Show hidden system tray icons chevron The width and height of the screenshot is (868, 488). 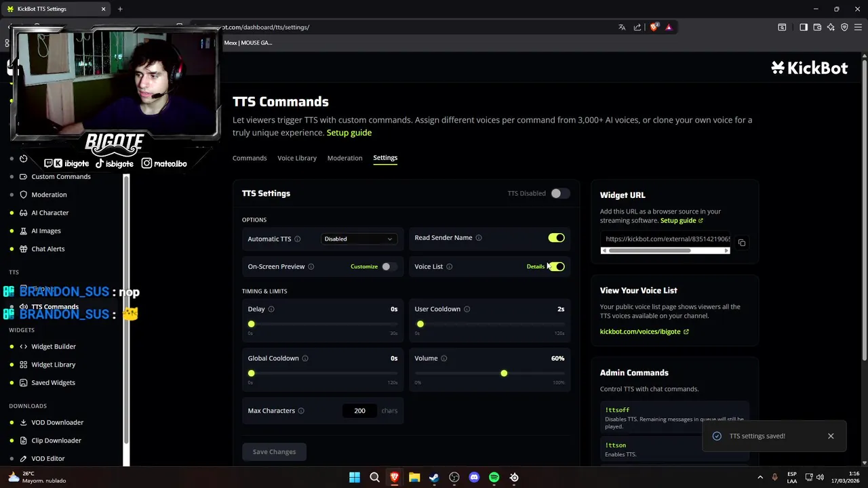tap(760, 477)
